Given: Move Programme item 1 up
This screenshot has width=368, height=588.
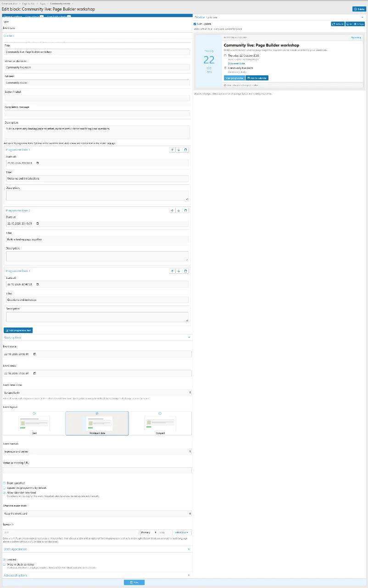Looking at the screenshot, I should pyautogui.click(x=173, y=150).
